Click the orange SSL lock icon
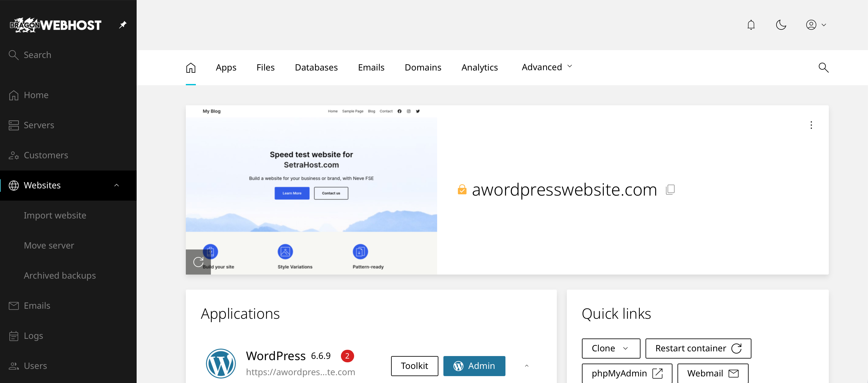 (x=462, y=190)
